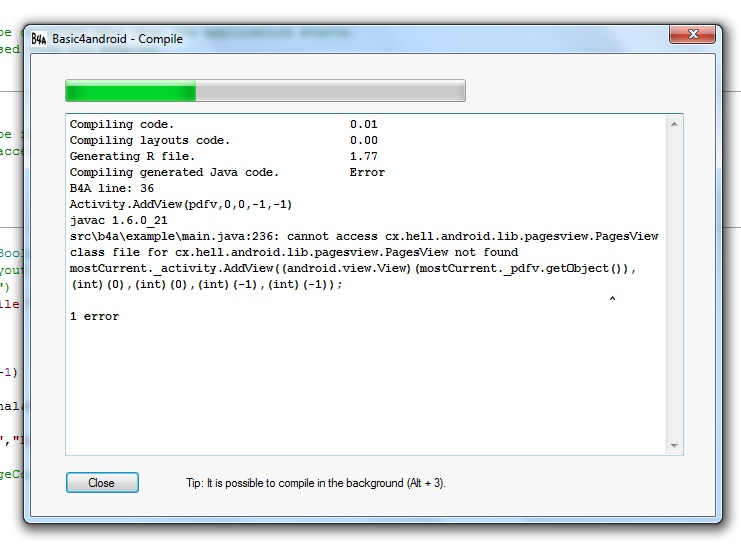Viewport: 741px width, 551px height.
Task: Click the '1 error' summary line
Action: 95,316
